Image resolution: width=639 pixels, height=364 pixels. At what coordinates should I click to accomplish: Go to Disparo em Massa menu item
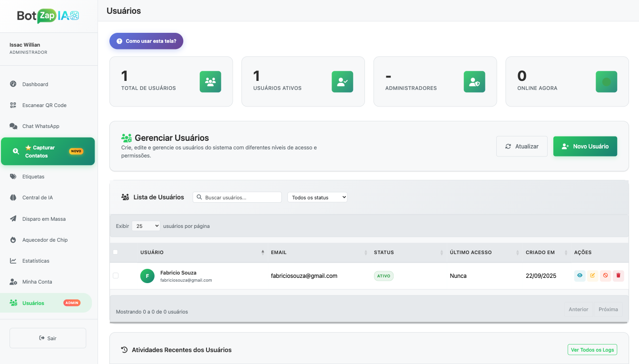tap(44, 219)
